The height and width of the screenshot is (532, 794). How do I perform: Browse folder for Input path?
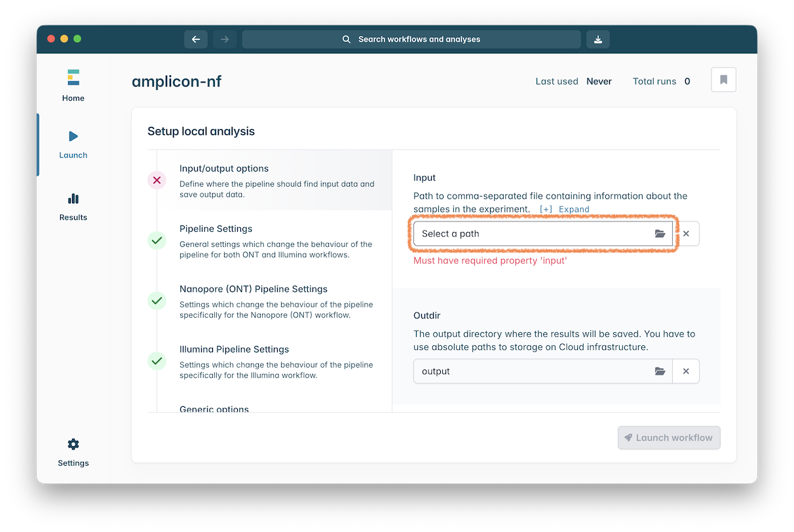point(660,234)
